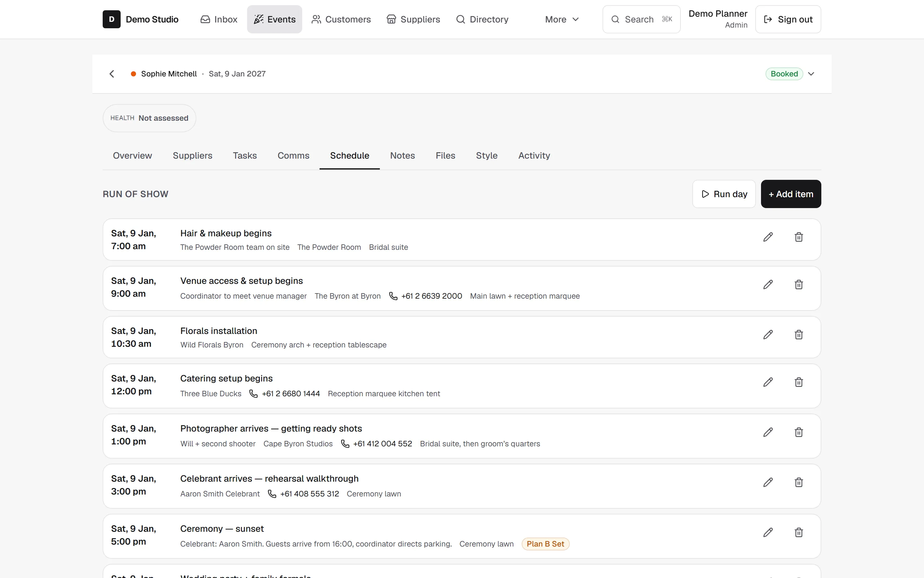The height and width of the screenshot is (578, 924).
Task: Click the 'Wild Florals Byron' supplier text
Action: 212,345
